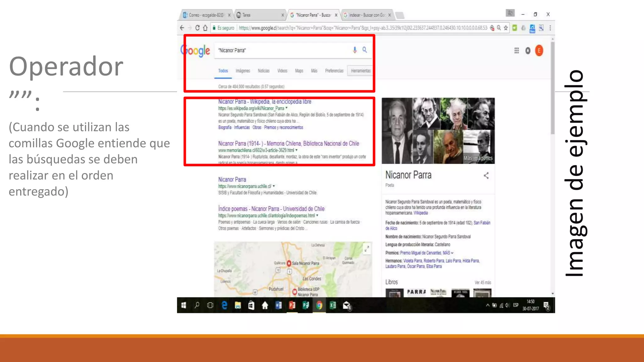Open Word from the taskbar

tap(279, 305)
